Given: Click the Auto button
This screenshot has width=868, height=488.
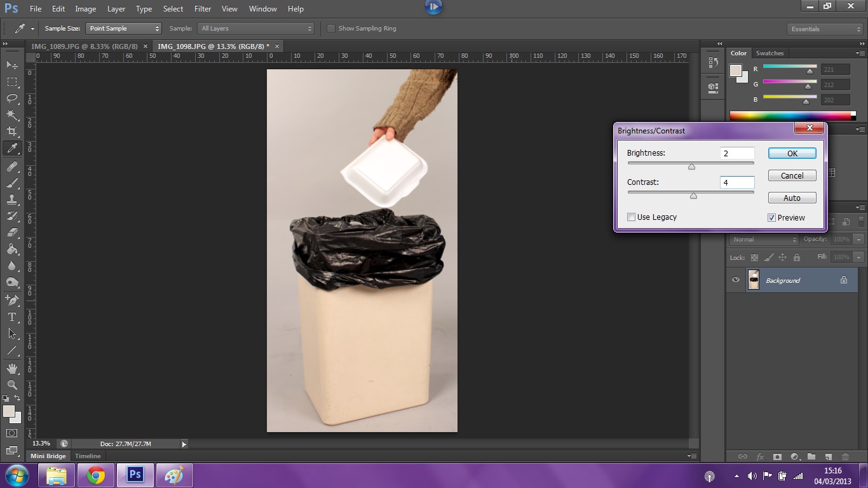Looking at the screenshot, I should point(792,198).
